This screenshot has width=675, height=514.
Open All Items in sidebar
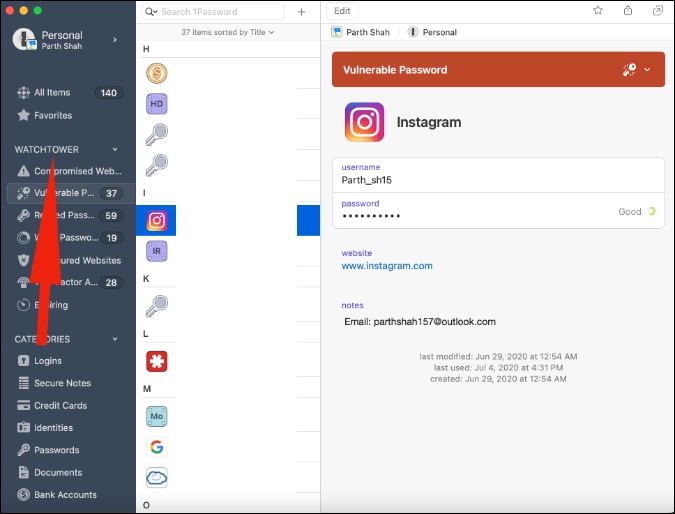(x=69, y=93)
